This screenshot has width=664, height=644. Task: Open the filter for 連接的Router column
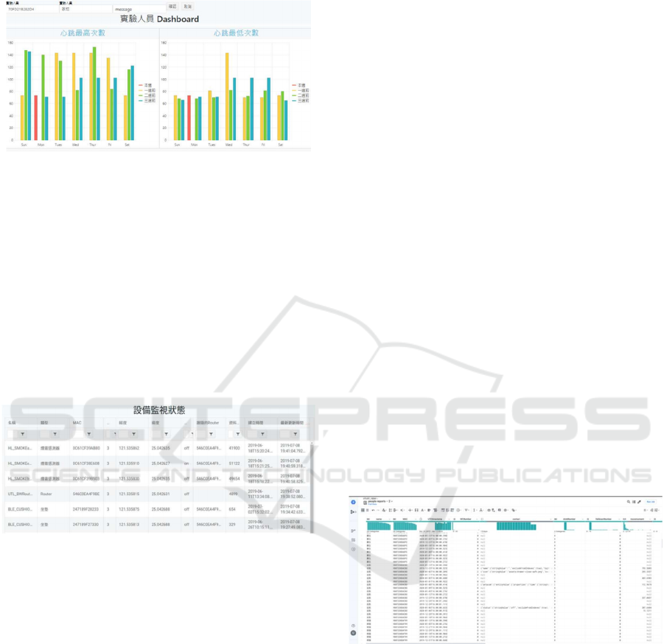(210, 434)
